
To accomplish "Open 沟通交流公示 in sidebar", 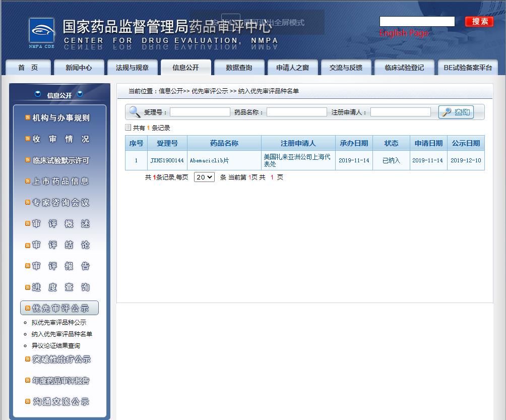I will 61,402.
